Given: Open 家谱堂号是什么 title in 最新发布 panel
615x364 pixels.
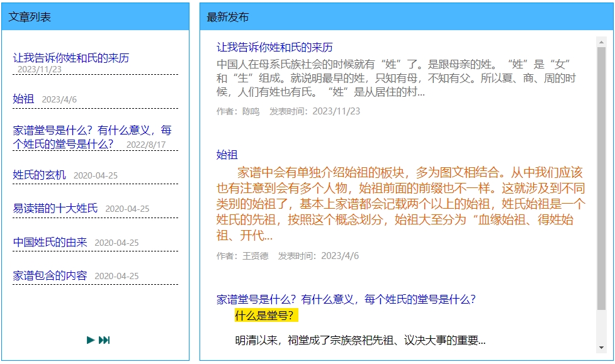Looking at the screenshot, I should [x=346, y=299].
